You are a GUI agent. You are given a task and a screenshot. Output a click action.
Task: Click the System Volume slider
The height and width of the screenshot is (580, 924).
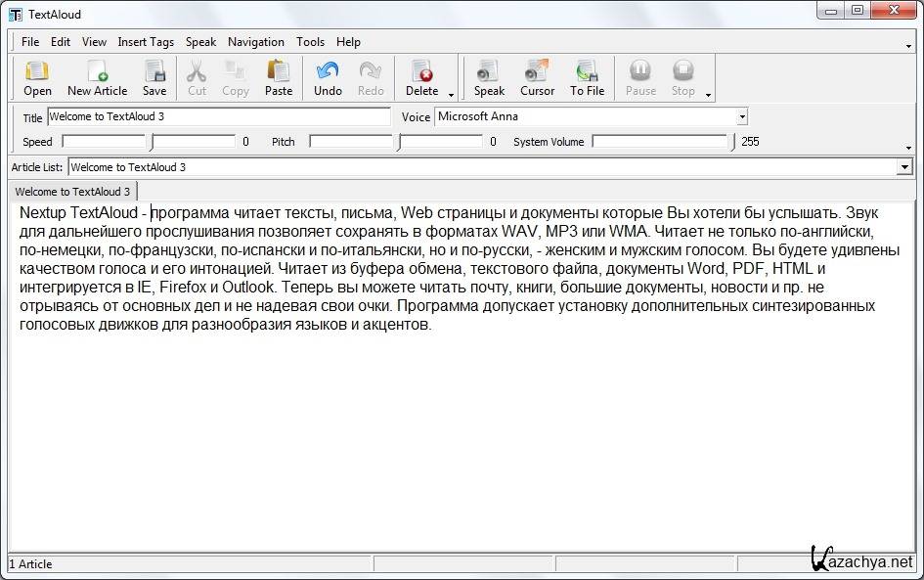(662, 142)
